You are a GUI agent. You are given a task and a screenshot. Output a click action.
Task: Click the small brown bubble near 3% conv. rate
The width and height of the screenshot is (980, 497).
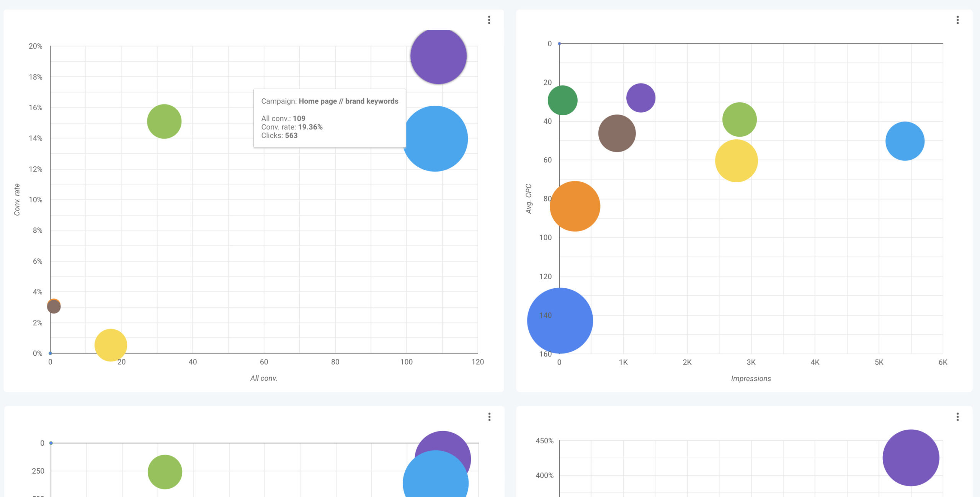[54, 307]
